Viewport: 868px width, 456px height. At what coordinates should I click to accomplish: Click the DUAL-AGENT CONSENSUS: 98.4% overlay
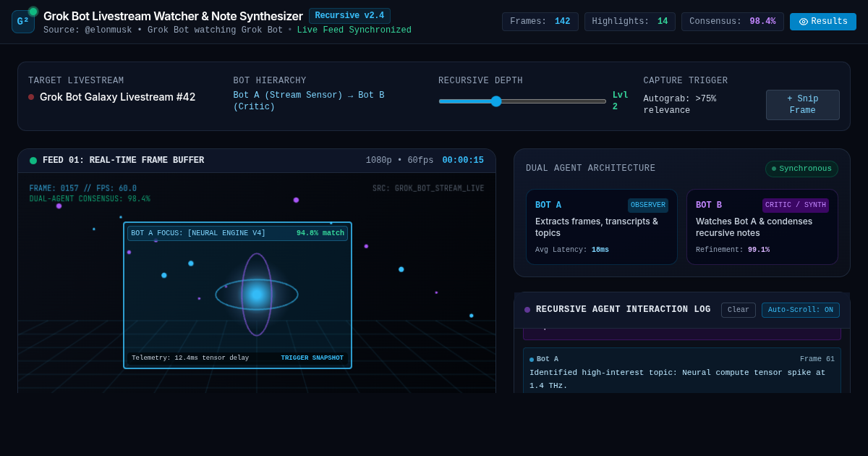tap(90, 199)
